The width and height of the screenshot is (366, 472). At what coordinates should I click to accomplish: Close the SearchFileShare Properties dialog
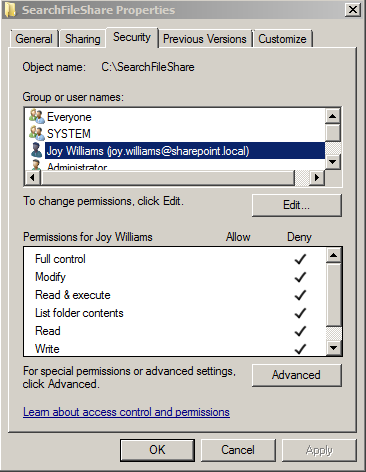[x=353, y=9]
